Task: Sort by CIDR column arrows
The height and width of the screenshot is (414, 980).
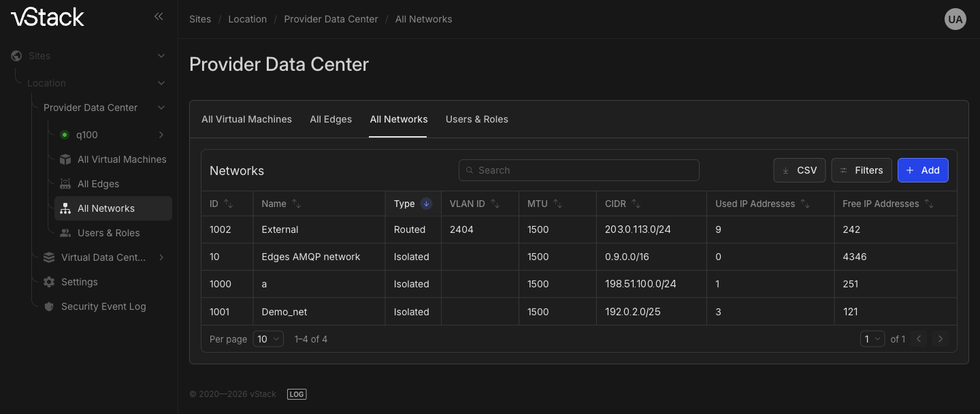Action: 636,204
